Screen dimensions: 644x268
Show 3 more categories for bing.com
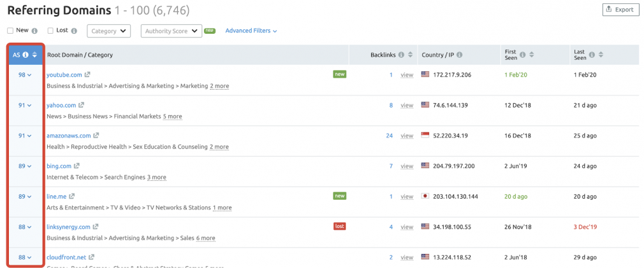tap(156, 177)
